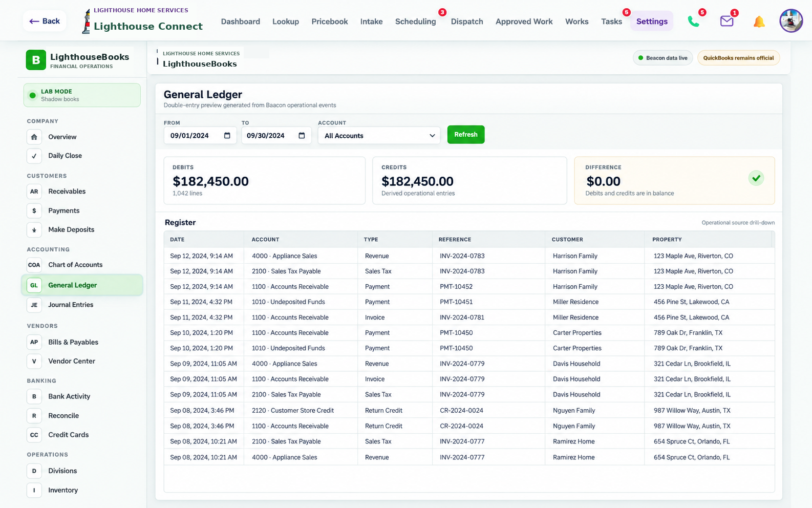Image resolution: width=812 pixels, height=508 pixels.
Task: Click the JE Journal Entries icon
Action: [34, 305]
